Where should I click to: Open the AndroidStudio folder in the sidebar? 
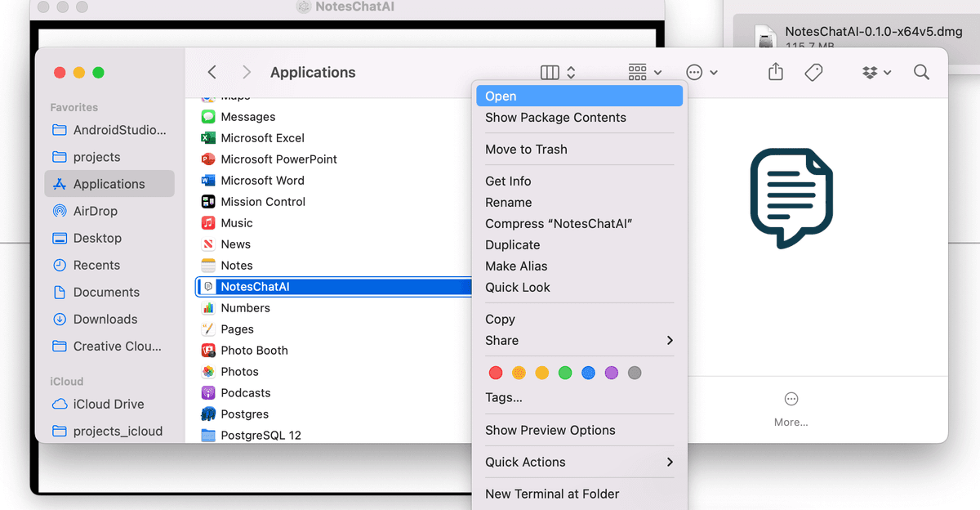click(109, 130)
